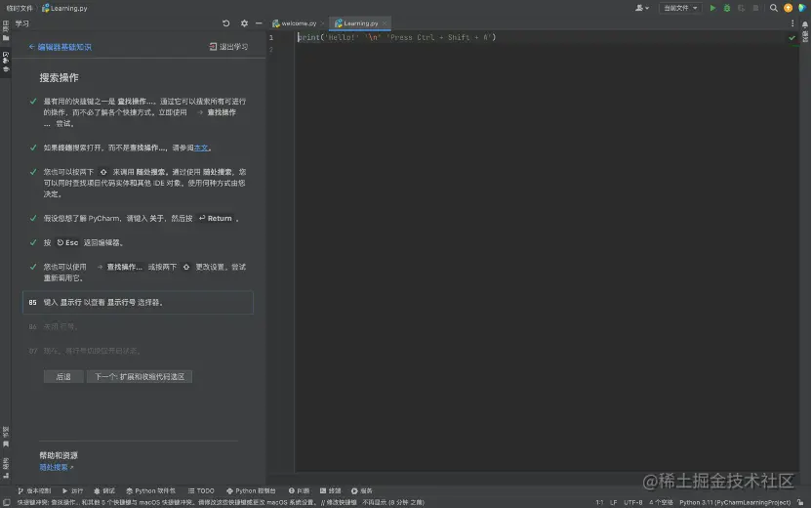Open the 随处搜索 help link

click(x=56, y=467)
